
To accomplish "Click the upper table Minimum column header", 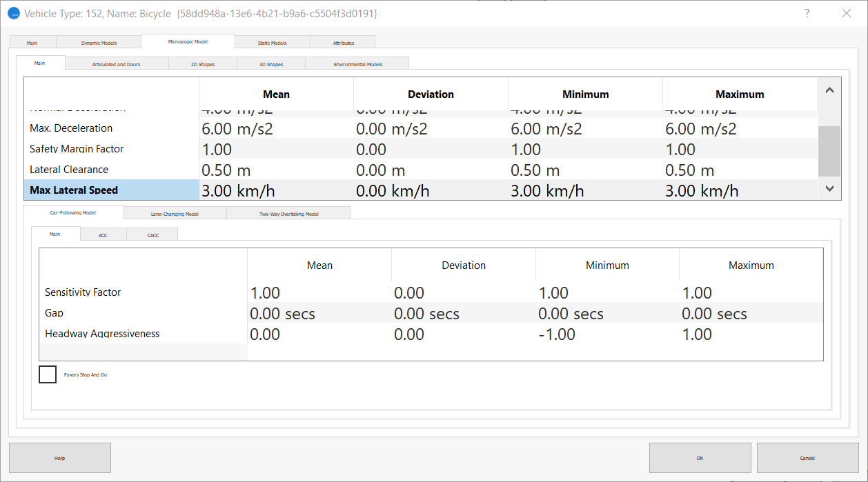I will 585,94.
